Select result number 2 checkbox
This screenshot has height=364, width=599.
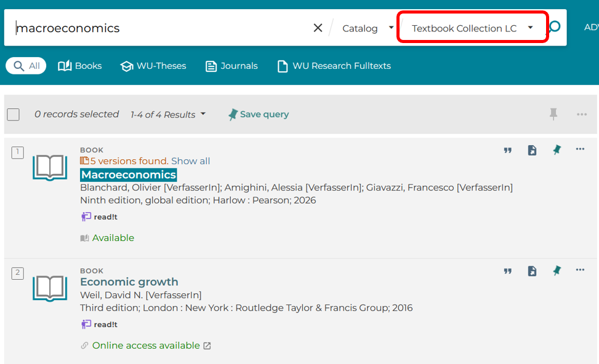pyautogui.click(x=18, y=273)
